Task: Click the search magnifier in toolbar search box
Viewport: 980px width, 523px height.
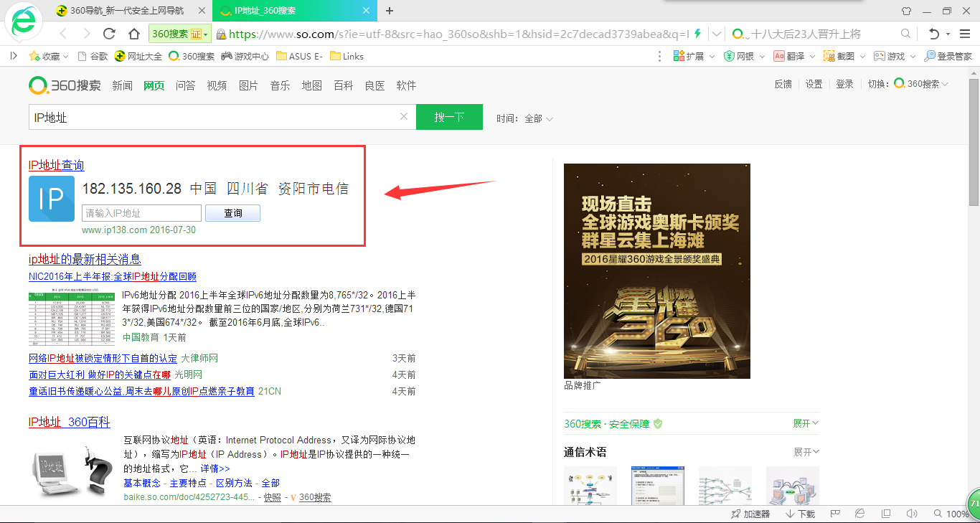Action: pos(905,34)
